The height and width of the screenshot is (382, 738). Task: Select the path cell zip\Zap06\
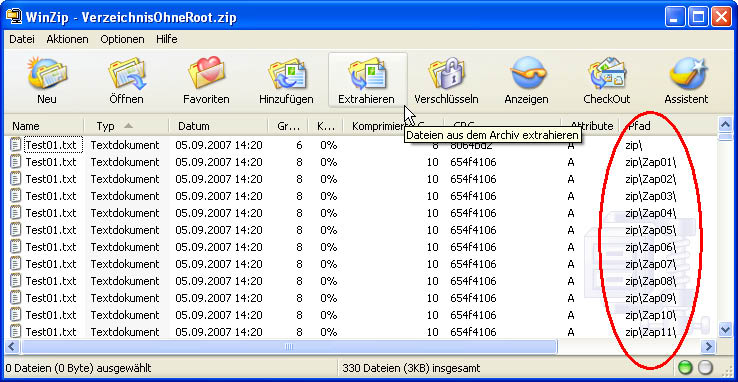[x=651, y=247]
